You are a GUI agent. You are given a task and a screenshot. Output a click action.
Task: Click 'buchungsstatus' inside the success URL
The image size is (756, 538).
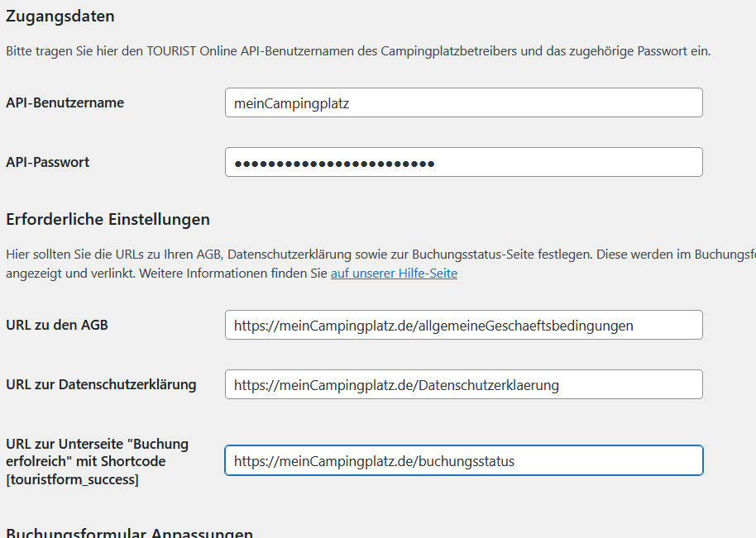pyautogui.click(x=467, y=461)
